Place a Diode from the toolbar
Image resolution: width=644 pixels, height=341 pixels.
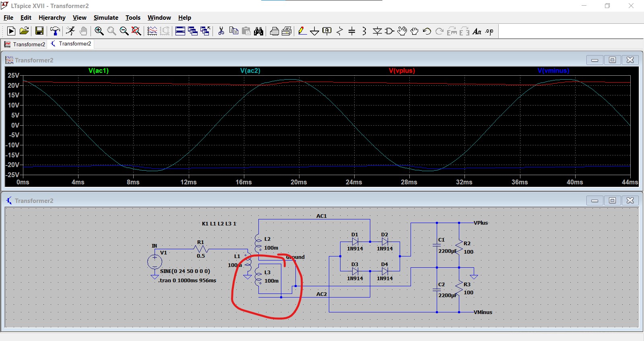pyautogui.click(x=377, y=31)
